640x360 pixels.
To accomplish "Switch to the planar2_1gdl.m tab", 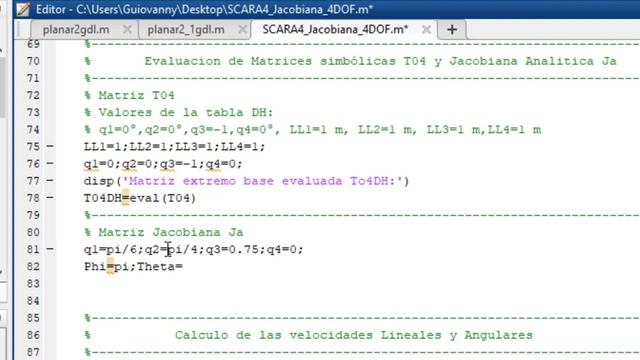I will point(186,30).
